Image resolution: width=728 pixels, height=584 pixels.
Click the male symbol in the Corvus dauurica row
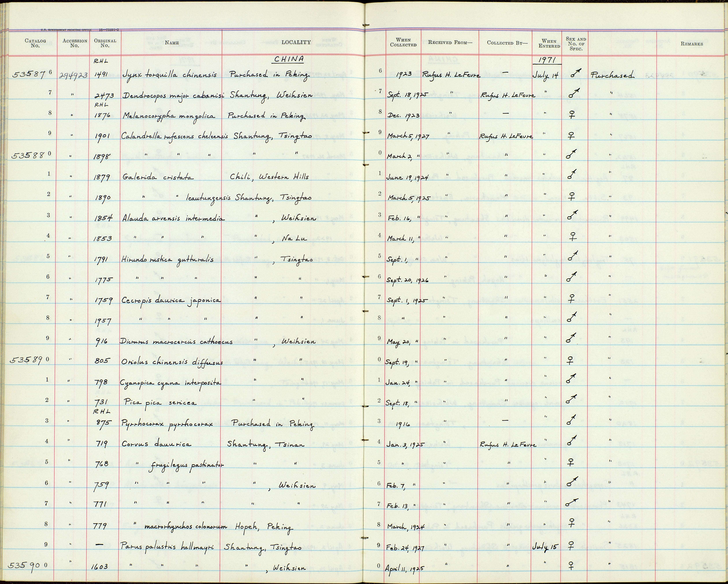[572, 441]
